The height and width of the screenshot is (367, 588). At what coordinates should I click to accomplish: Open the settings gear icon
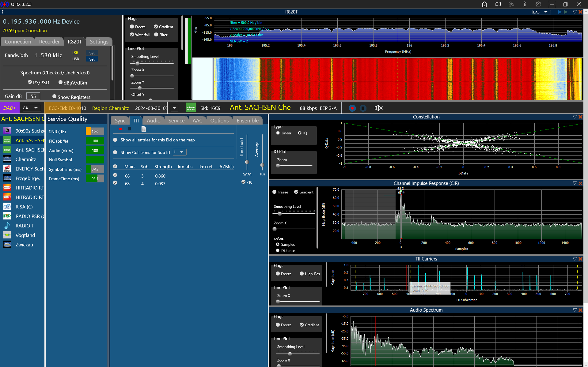(538, 4)
